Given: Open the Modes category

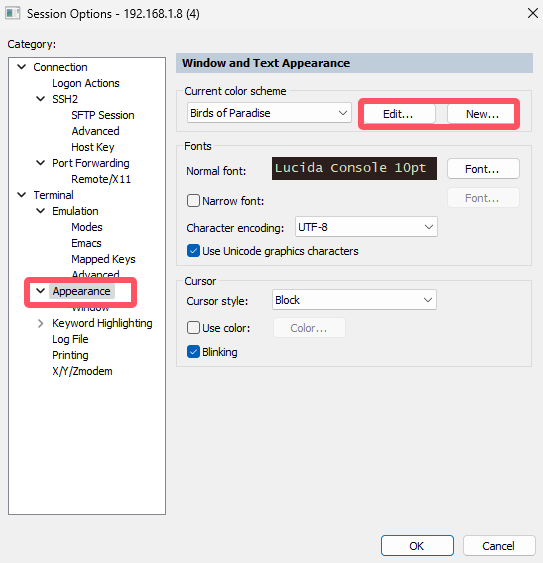Looking at the screenshot, I should click(x=87, y=227).
